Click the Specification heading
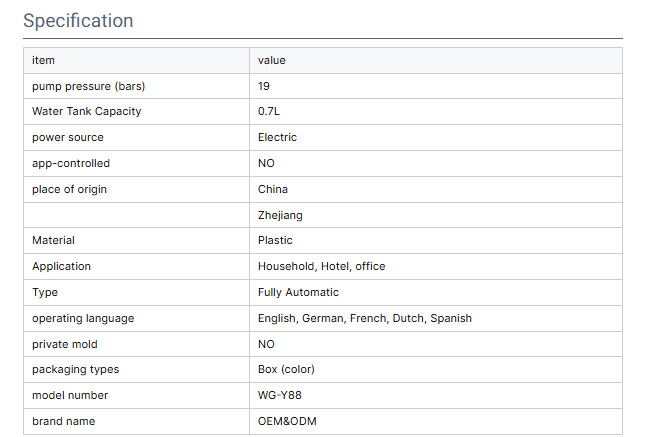The image size is (647, 437). [78, 20]
